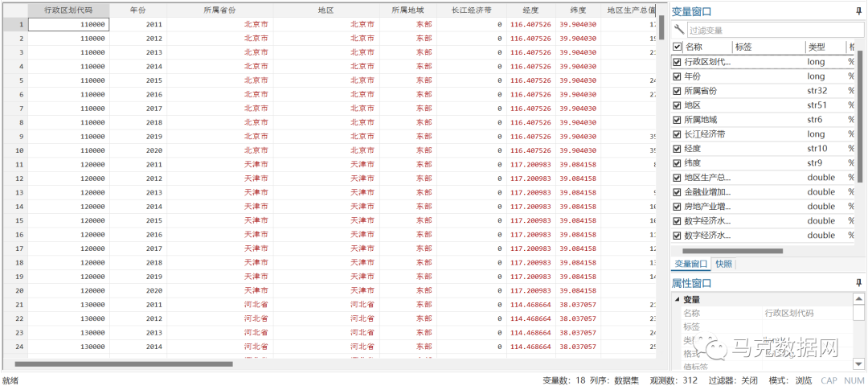Viewport: 868px width, 386px height.
Task: Click the data grid horizontal scrollbar thumb
Action: point(124,363)
